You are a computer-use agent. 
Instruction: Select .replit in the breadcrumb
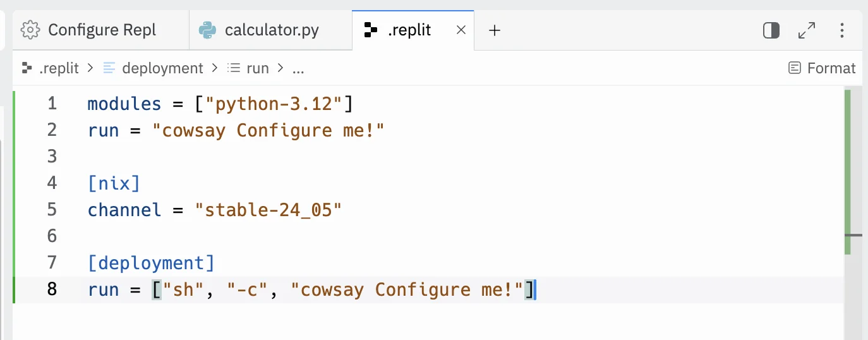59,68
